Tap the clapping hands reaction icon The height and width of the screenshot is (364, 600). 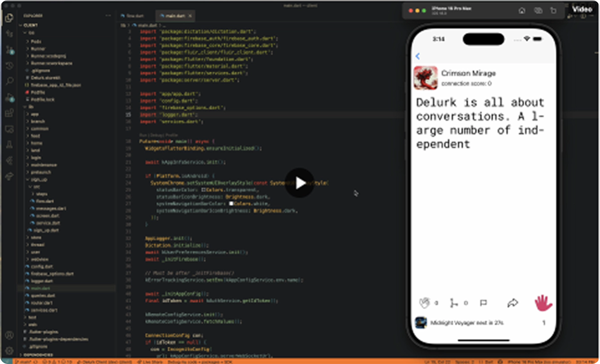tap(424, 303)
